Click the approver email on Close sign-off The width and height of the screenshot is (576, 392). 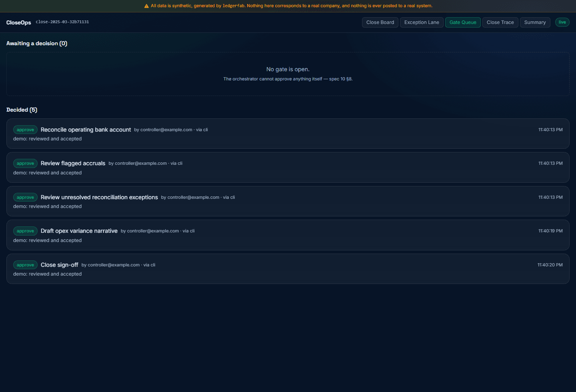114,265
